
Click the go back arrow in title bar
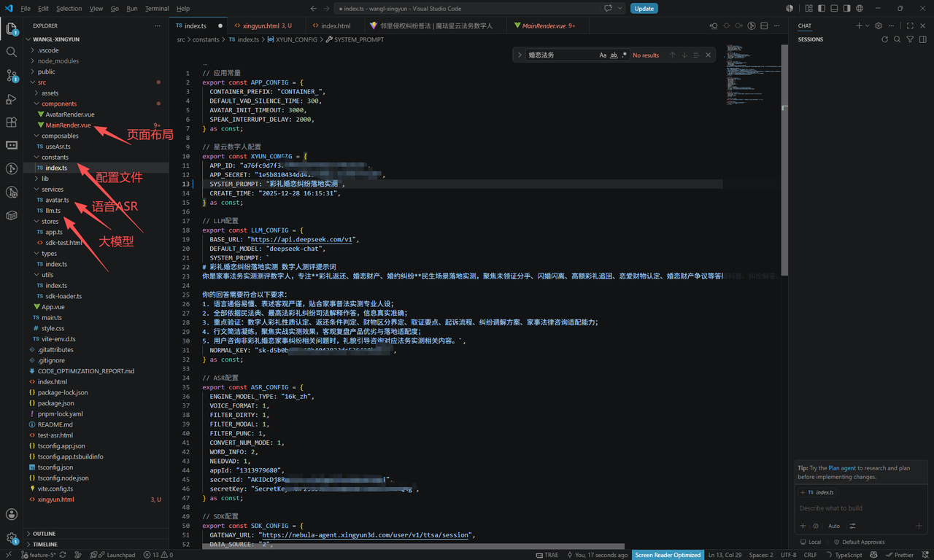point(314,8)
